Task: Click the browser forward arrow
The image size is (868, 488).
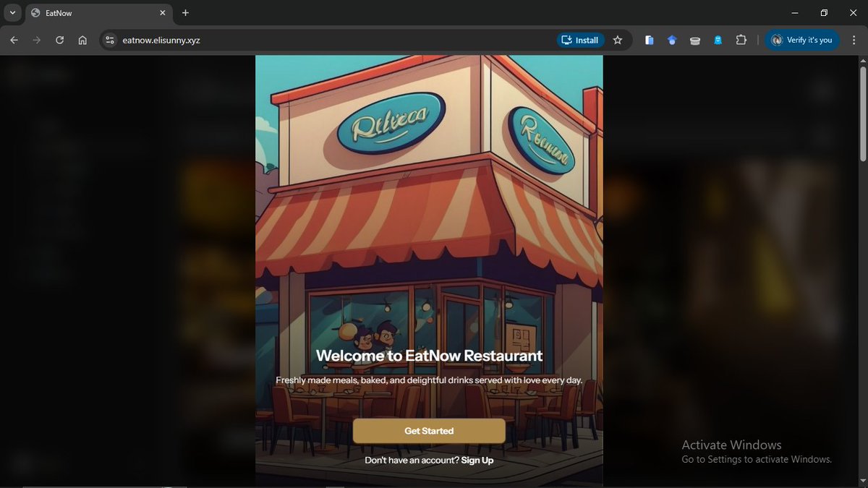Action: click(37, 40)
